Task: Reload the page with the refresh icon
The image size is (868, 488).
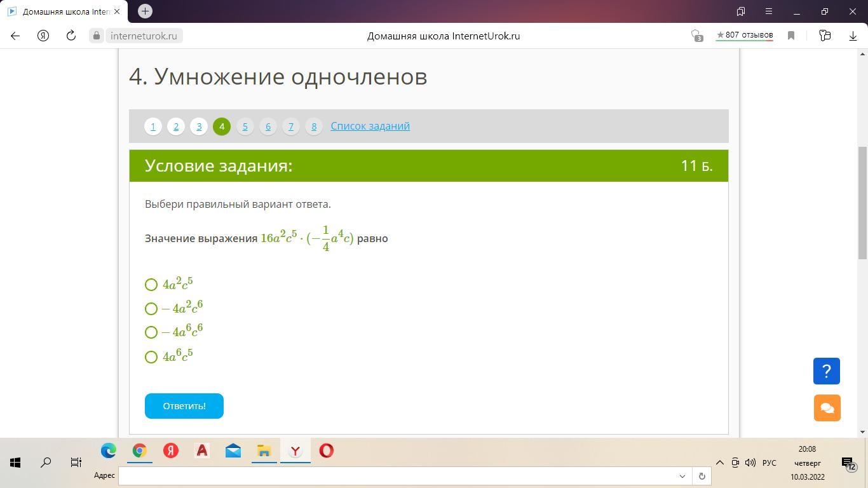Action: [x=71, y=36]
